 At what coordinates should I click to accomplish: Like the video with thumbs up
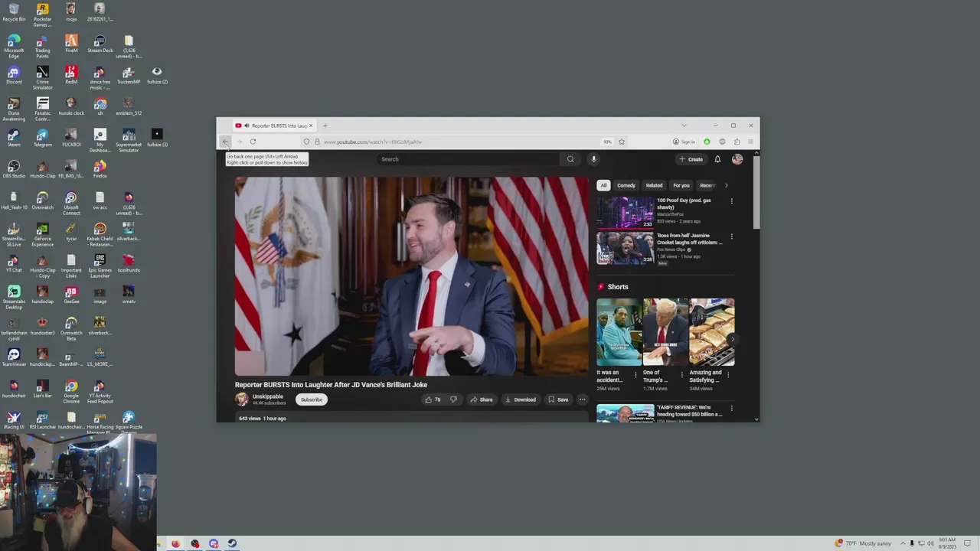click(433, 399)
